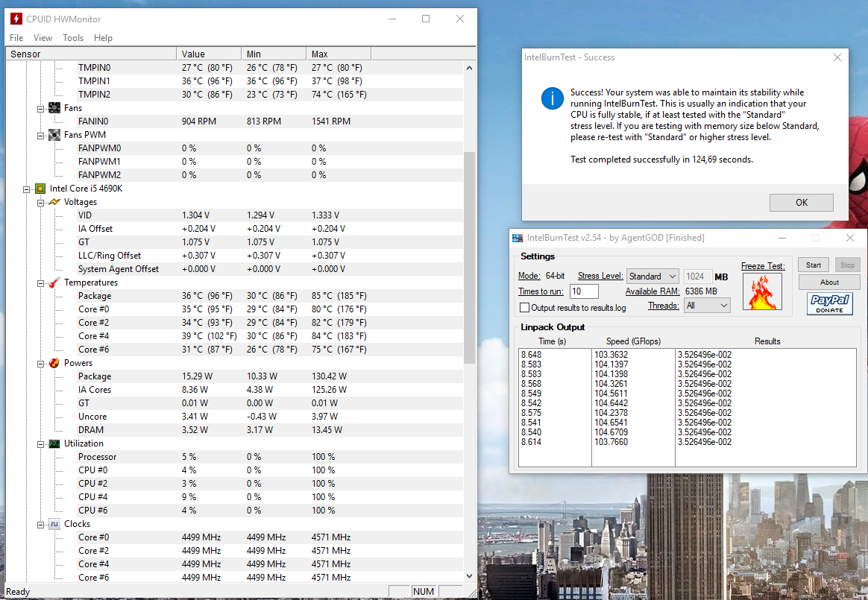Collapse the Fans PWM tree node
This screenshot has height=600, width=868.
(x=40, y=136)
